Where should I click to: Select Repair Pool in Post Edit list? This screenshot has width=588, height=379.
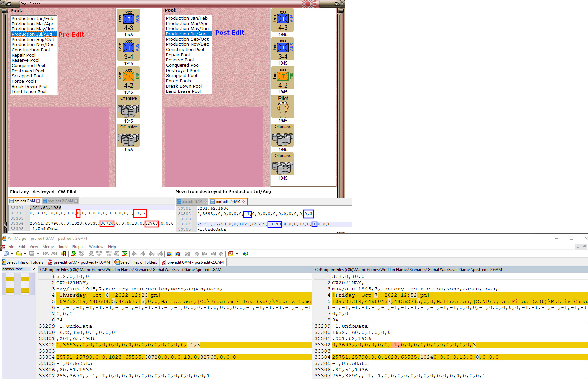tap(178, 55)
